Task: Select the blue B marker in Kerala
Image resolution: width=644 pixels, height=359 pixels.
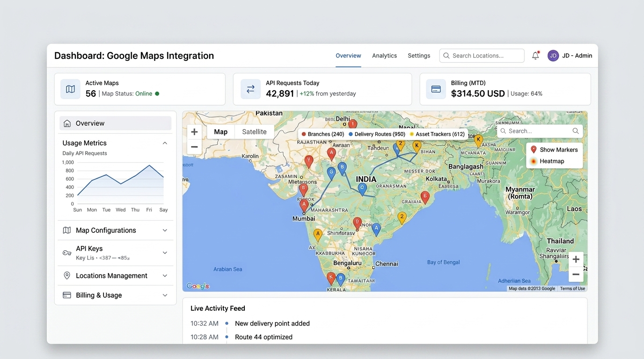Action: coord(341,280)
